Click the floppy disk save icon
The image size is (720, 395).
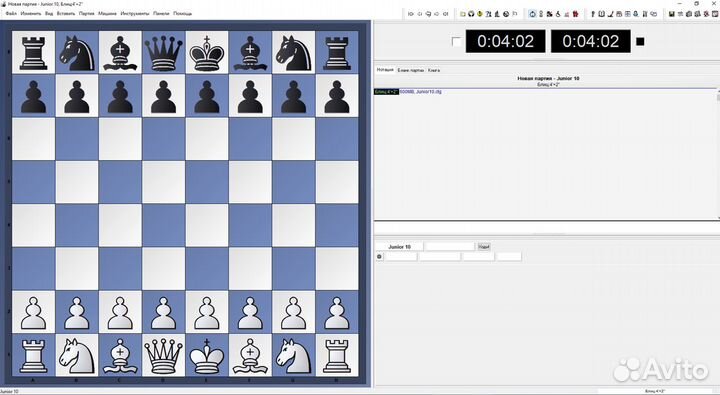(672, 14)
